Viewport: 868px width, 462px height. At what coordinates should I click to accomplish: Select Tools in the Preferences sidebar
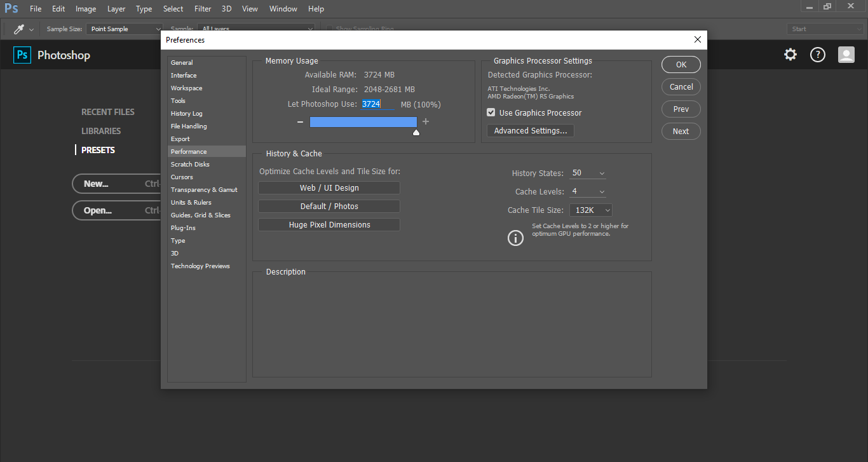(x=207, y=101)
